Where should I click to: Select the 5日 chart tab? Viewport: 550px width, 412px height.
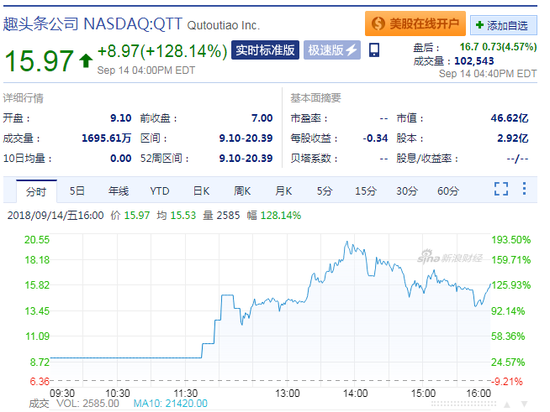tap(77, 191)
